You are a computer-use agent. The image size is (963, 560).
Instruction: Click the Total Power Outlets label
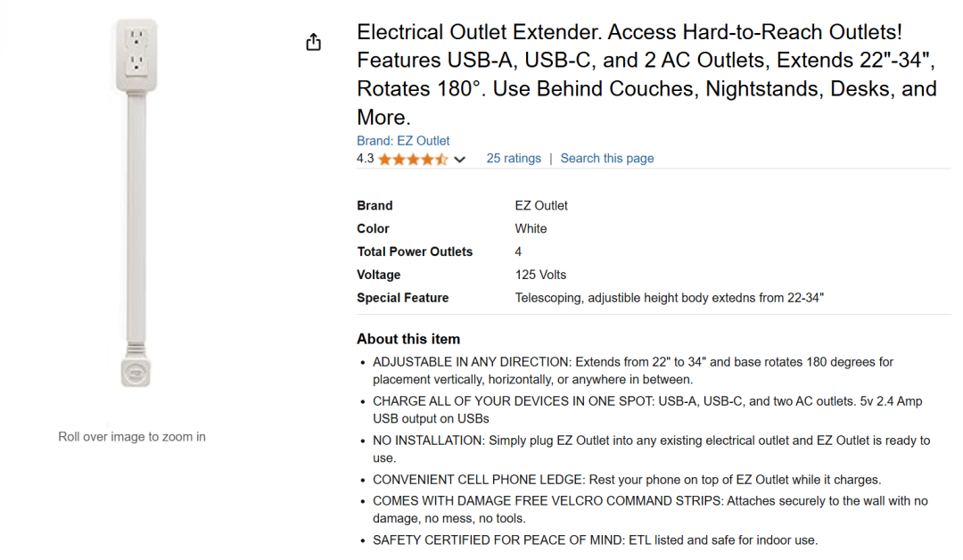coord(415,252)
